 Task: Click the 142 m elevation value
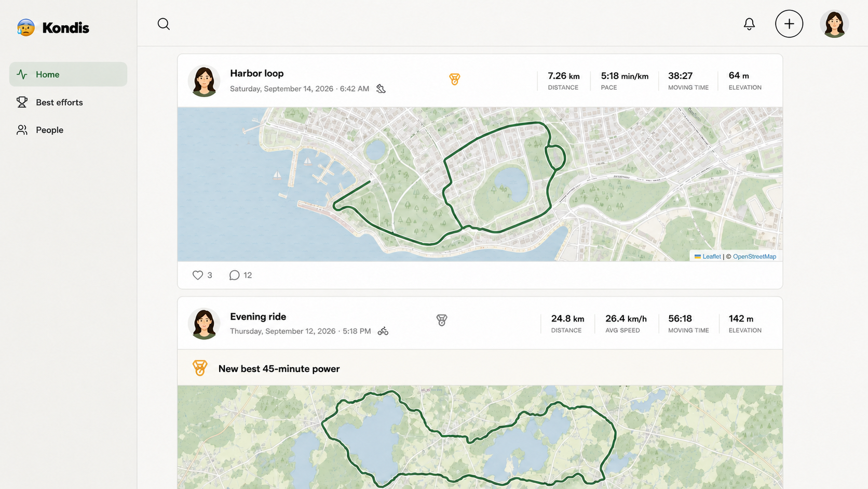pyautogui.click(x=741, y=319)
